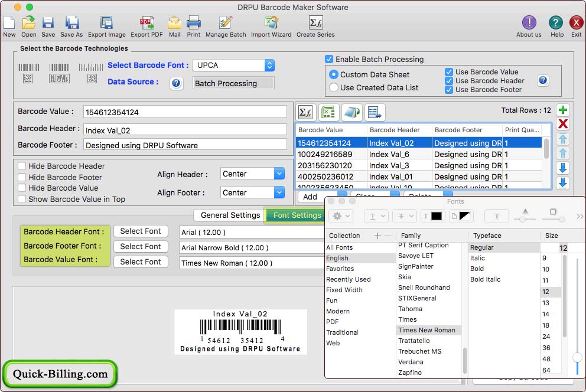
Task: Uncheck Use Barcode Value
Action: coord(449,71)
